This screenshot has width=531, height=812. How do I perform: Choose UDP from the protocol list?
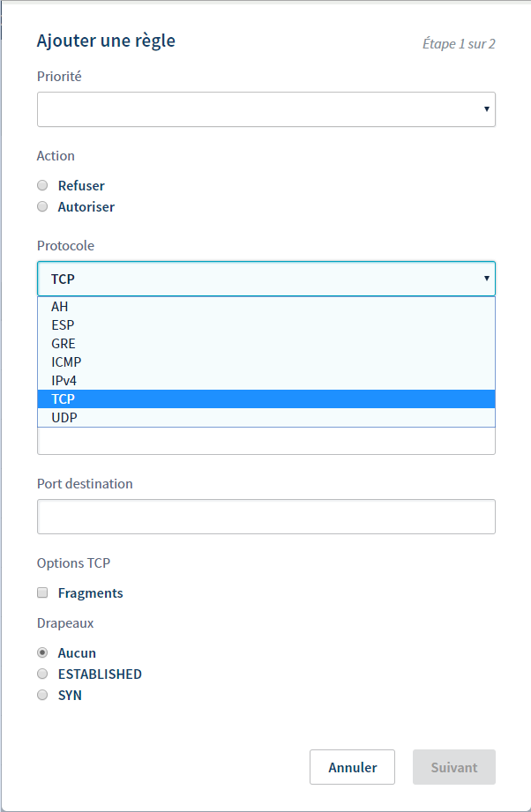(266, 417)
